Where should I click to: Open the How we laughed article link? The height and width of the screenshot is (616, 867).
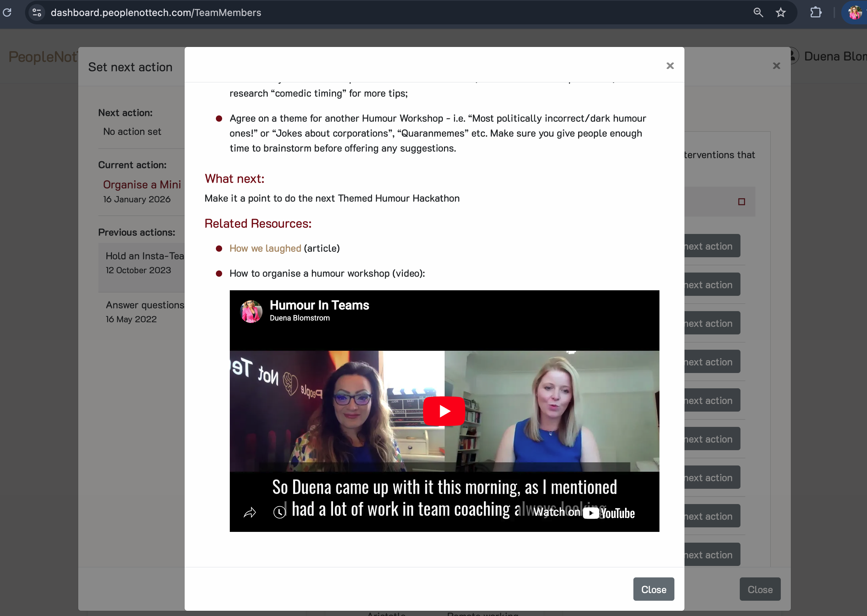(265, 248)
